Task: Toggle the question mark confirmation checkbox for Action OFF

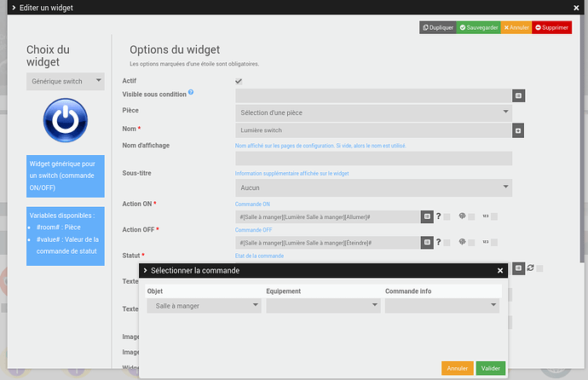Action: (447, 243)
